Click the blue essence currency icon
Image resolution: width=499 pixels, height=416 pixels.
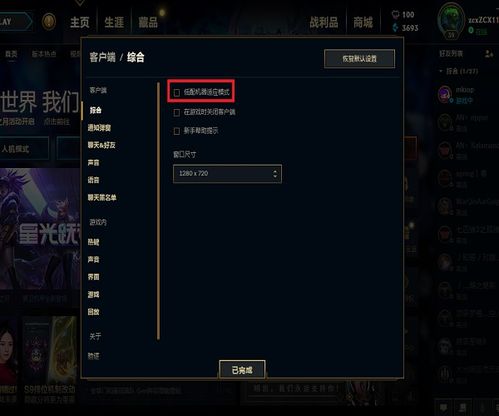395,27
